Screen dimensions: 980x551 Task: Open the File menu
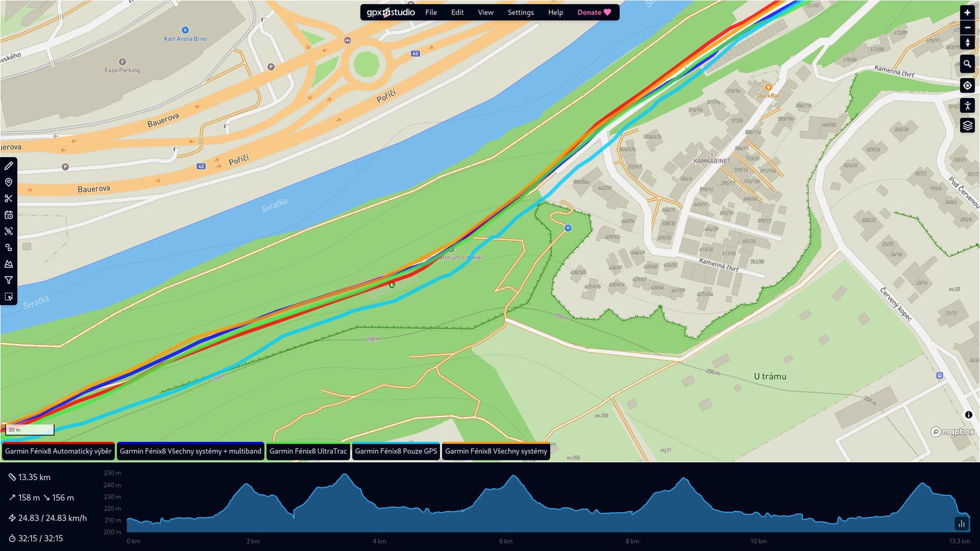[x=431, y=12]
